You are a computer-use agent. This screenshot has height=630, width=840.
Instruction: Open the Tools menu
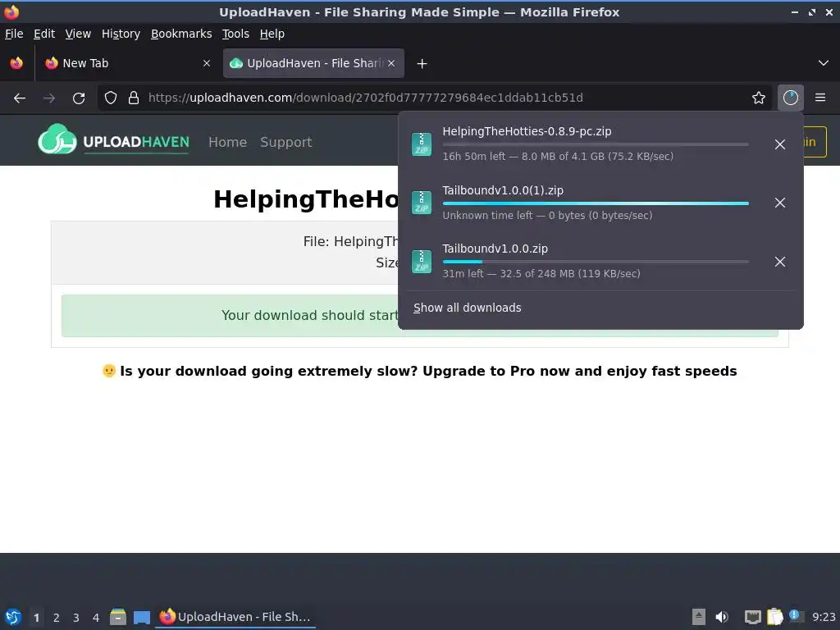(x=235, y=34)
